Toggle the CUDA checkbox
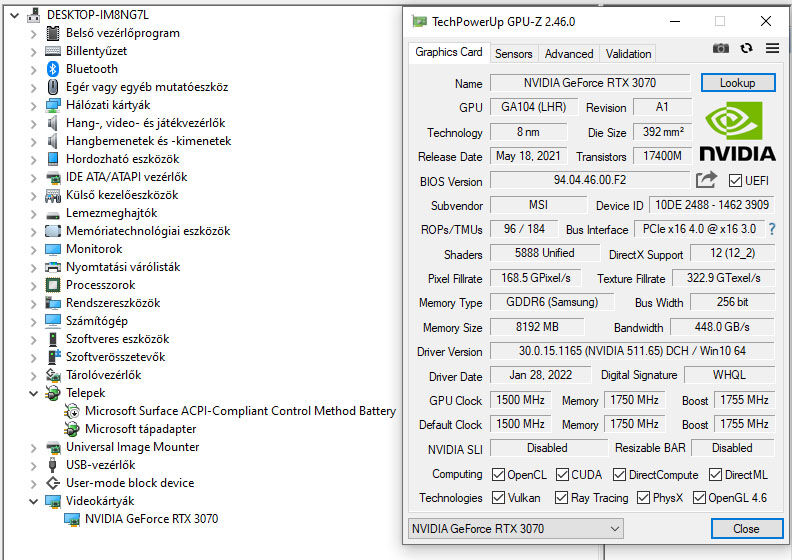Viewport: 792px width, 560px height. pyautogui.click(x=562, y=475)
